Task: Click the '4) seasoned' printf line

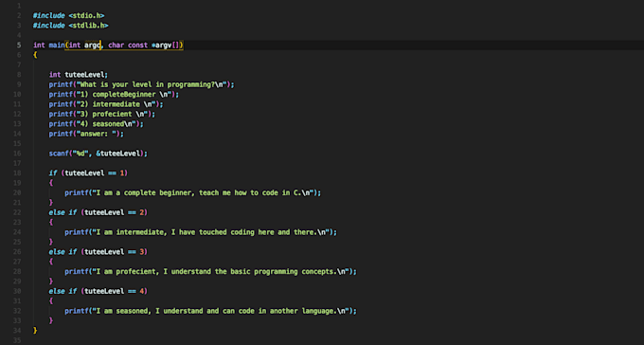Action: pos(97,124)
